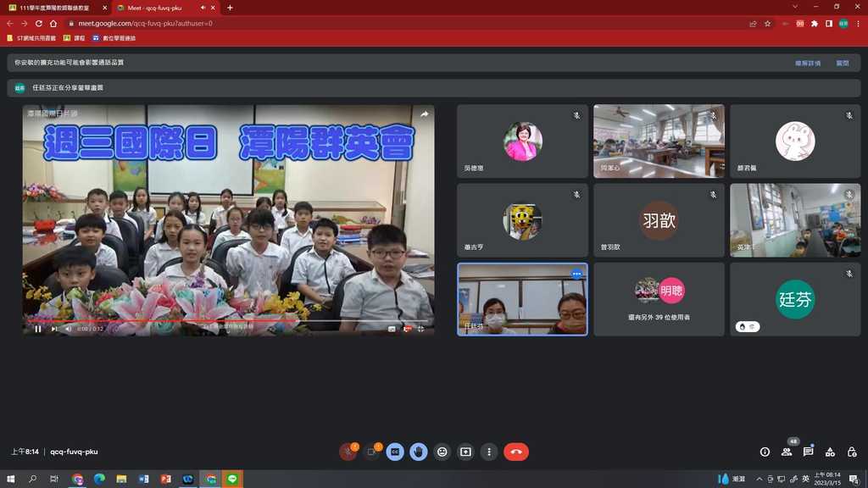Screen dimensions: 868x488
Task: Toggle closed captions button
Action: coord(395,452)
